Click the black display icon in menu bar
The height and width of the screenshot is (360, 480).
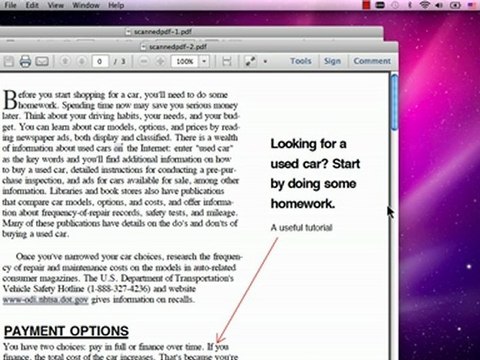380,5
